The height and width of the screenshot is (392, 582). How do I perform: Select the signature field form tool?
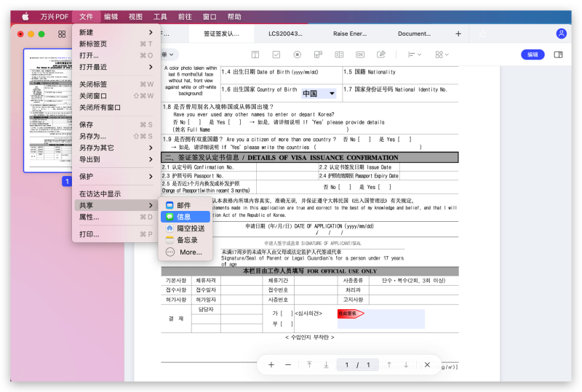(381, 55)
